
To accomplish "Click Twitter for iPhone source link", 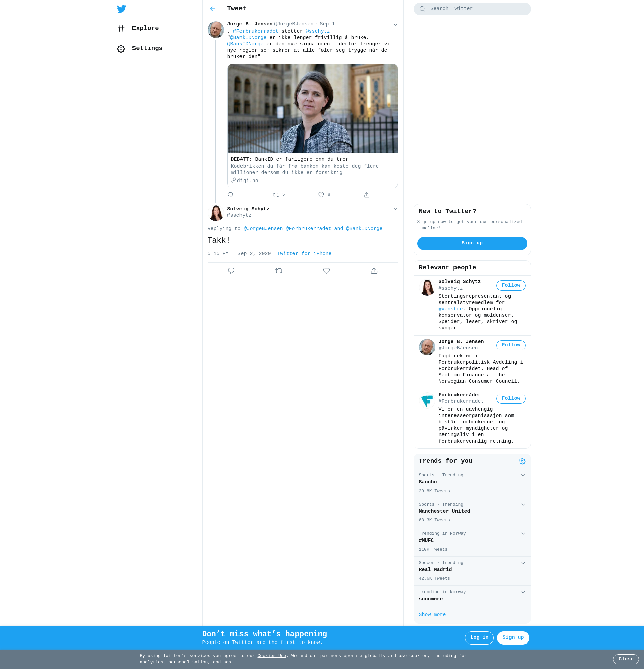I will 304,254.
